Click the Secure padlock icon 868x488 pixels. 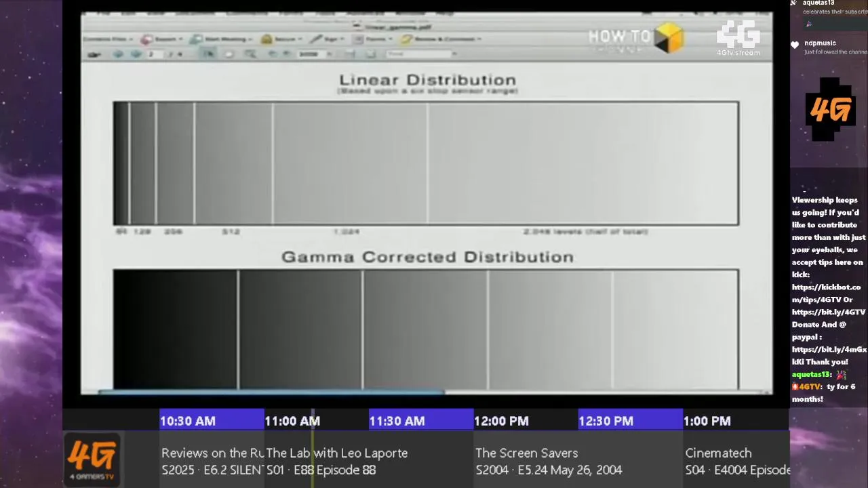267,39
